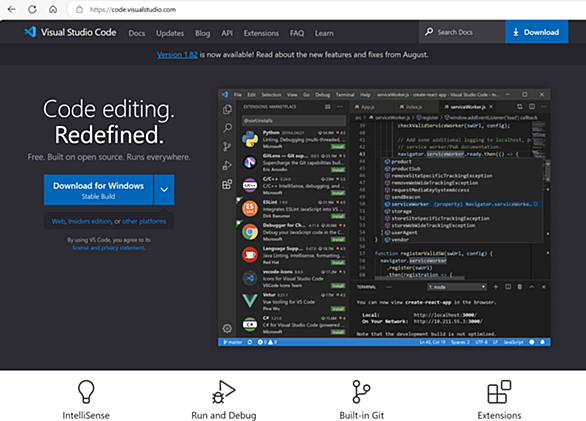586x421 pixels.
Task: Open the File menu in the screenshot
Action: (x=238, y=95)
